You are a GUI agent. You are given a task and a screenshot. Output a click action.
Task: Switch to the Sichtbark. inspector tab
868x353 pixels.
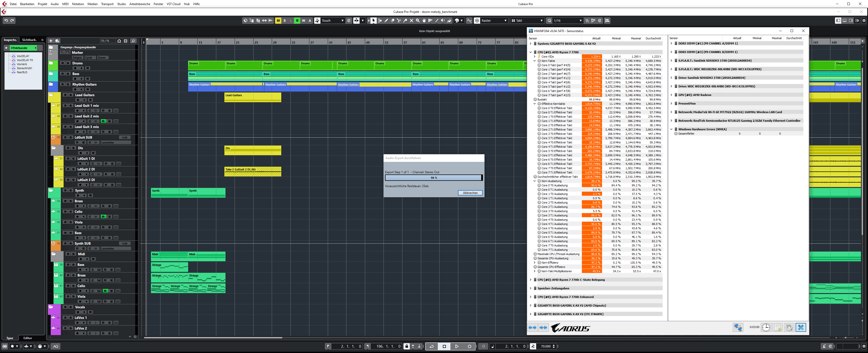click(x=29, y=40)
